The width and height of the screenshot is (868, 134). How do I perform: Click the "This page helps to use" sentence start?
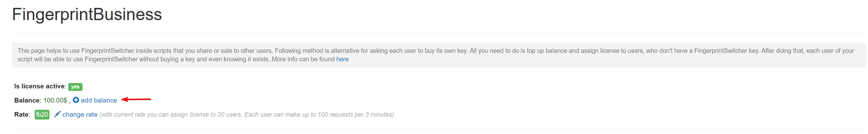[49, 51]
